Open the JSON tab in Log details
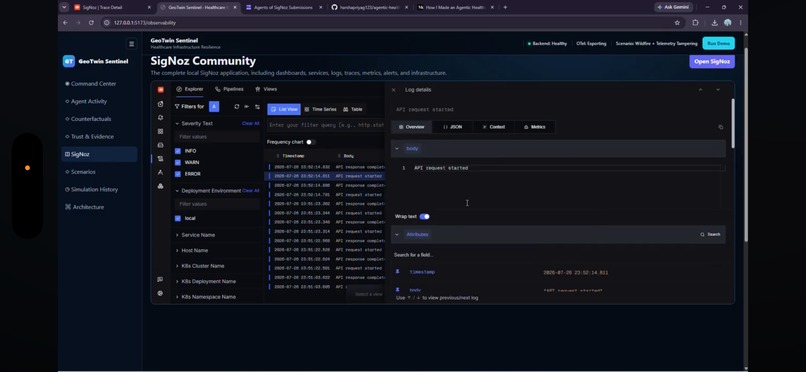The width and height of the screenshot is (806, 372). (452, 127)
